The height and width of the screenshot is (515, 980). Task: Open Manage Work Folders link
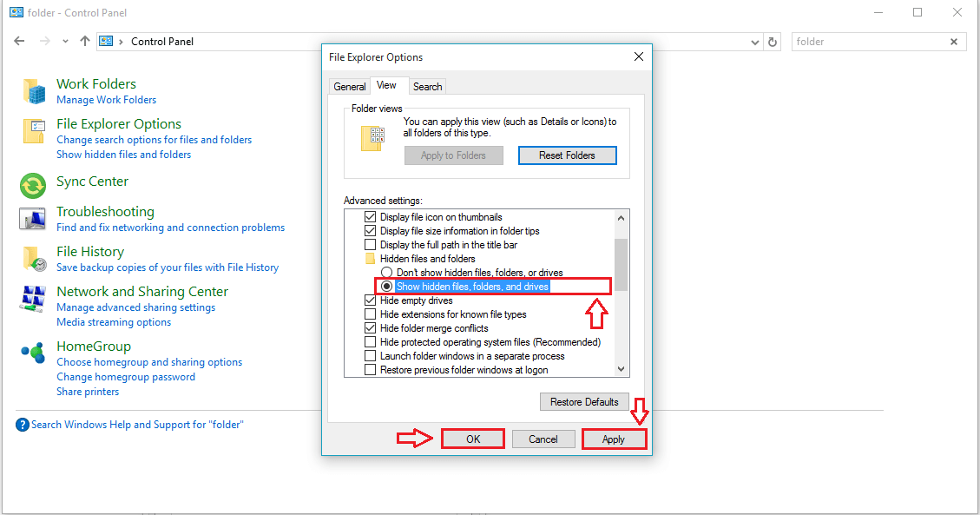click(x=106, y=100)
